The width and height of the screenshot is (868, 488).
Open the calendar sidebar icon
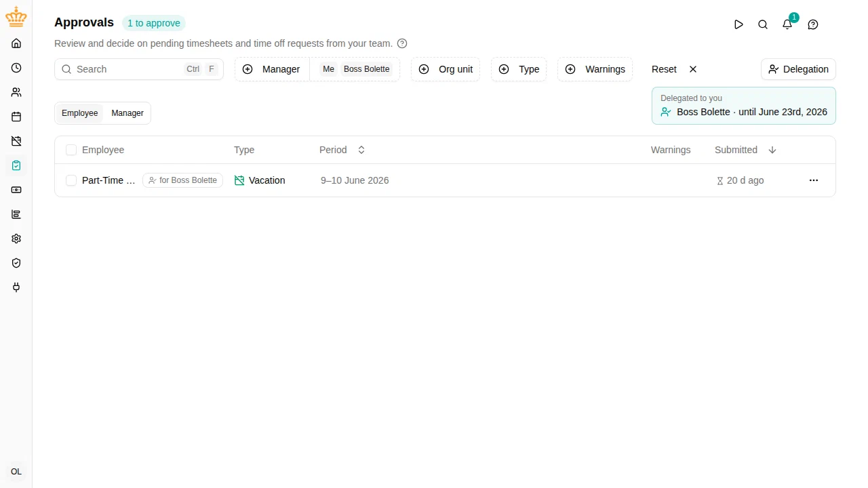coord(16,117)
